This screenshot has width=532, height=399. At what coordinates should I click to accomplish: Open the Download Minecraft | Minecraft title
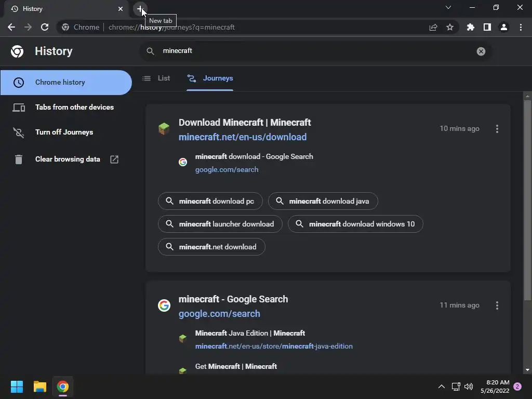(245, 123)
